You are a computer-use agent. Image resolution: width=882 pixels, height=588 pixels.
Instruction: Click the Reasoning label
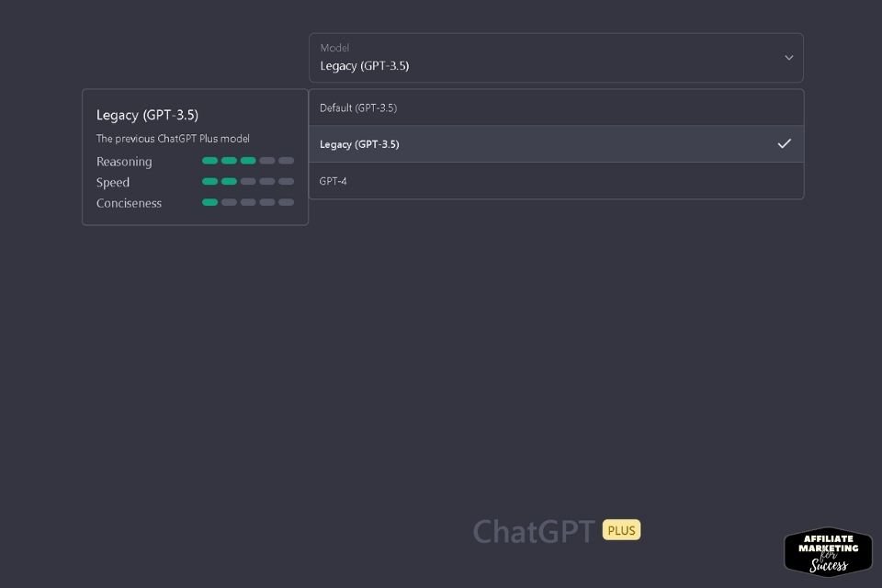pos(124,162)
